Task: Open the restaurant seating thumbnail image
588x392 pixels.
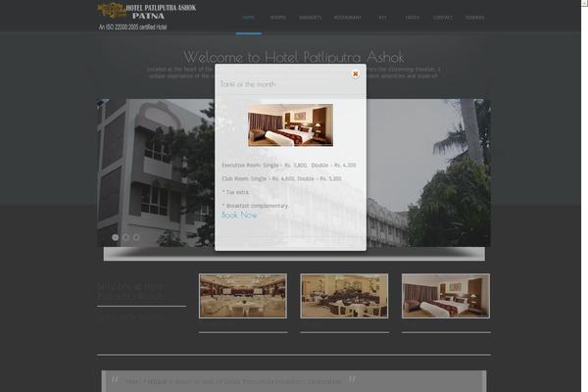Action: pos(344,296)
